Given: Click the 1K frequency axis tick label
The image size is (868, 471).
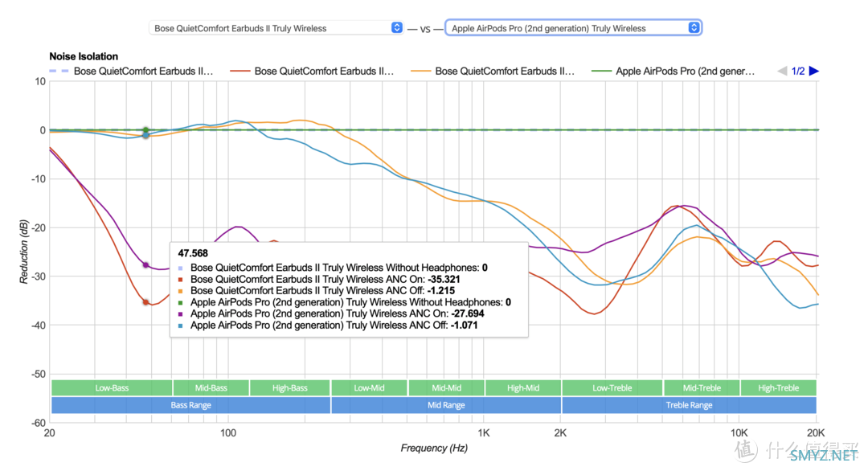Looking at the screenshot, I should [483, 432].
